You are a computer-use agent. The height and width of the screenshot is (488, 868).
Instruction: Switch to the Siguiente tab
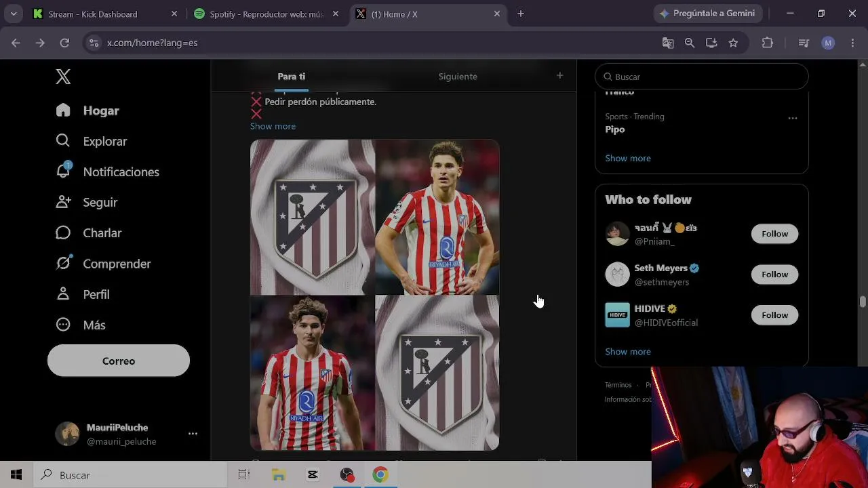click(x=458, y=77)
